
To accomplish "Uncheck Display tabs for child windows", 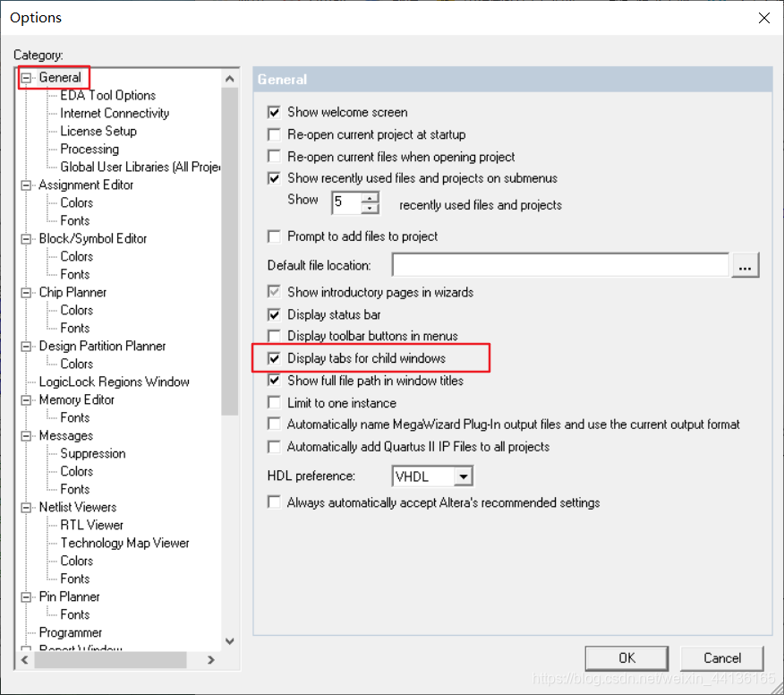I will [x=274, y=358].
